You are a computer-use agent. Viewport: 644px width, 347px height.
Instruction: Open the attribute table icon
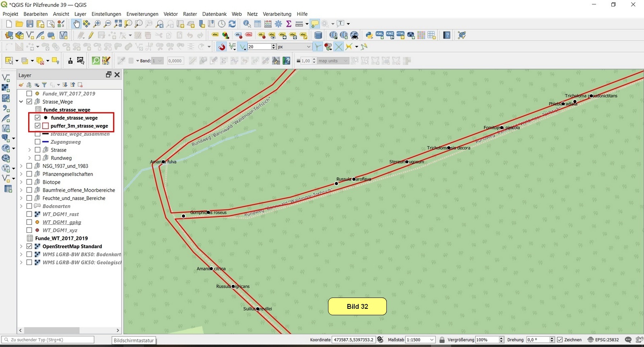coord(258,24)
